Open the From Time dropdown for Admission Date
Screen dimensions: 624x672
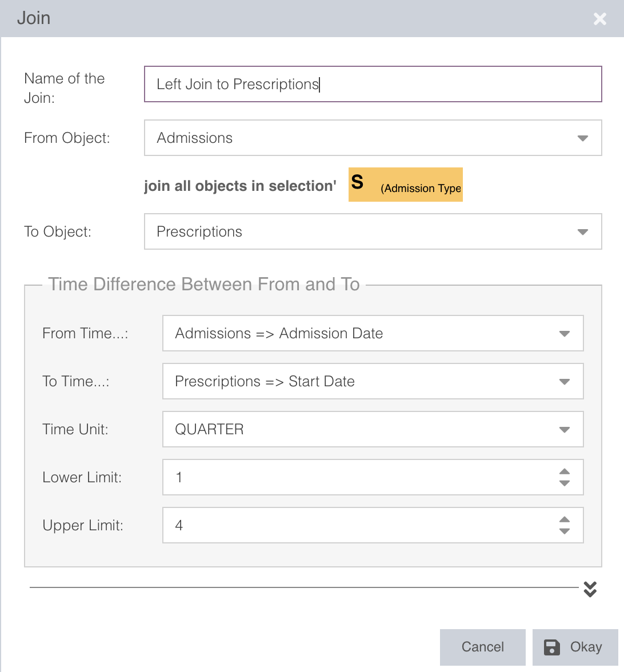[x=360, y=333]
